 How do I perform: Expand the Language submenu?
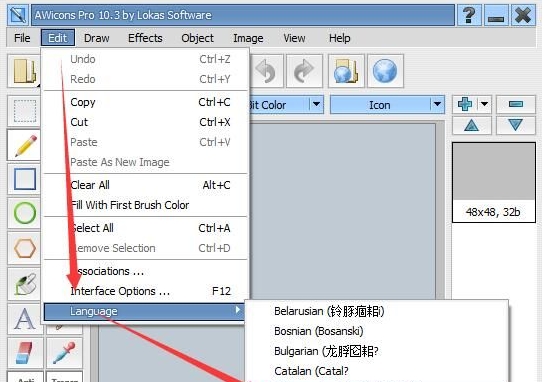point(144,311)
